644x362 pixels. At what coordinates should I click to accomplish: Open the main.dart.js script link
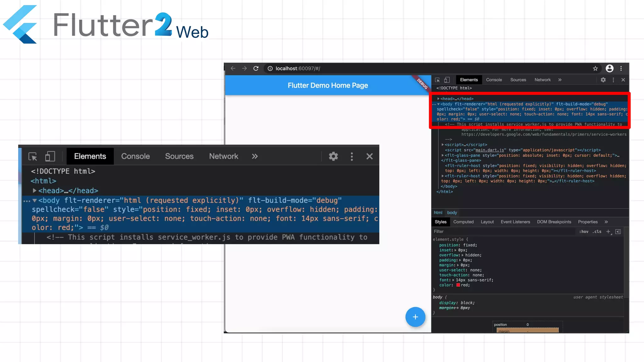pos(490,150)
